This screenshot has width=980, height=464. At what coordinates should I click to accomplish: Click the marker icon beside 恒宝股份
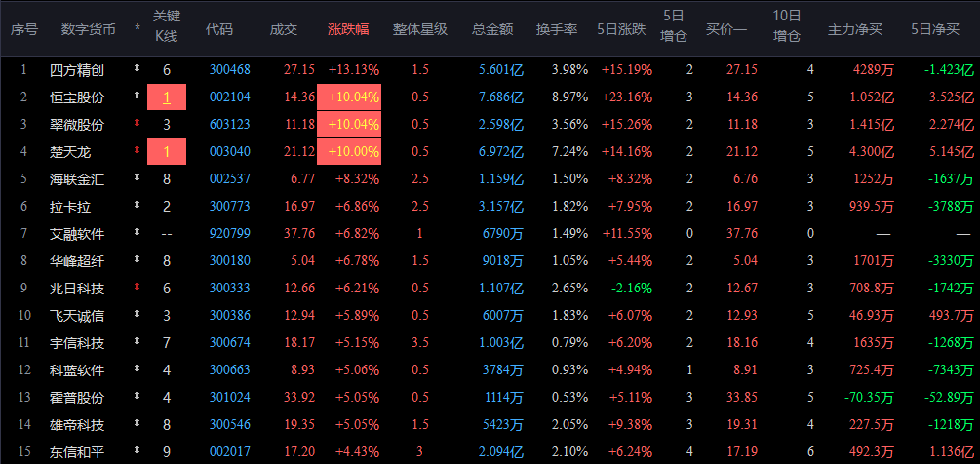[137, 97]
